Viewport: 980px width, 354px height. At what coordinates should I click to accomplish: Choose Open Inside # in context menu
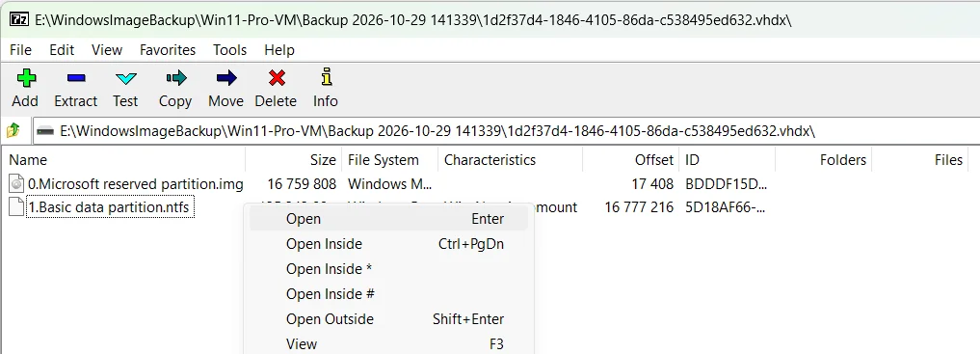click(x=388, y=294)
